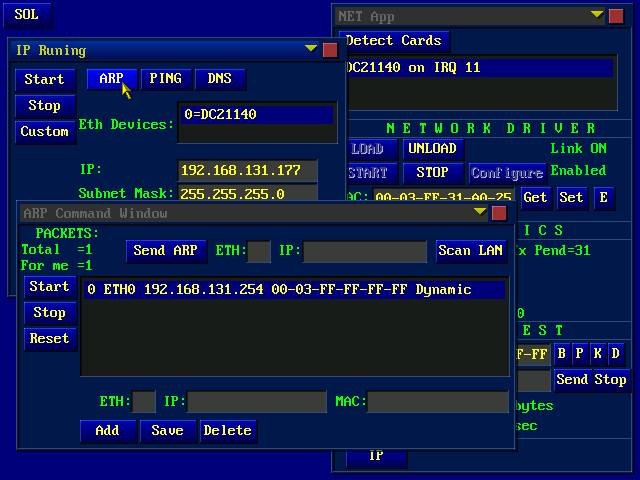The width and height of the screenshot is (640, 480).
Task: Click LOAD network driver button
Action: [x=372, y=149]
